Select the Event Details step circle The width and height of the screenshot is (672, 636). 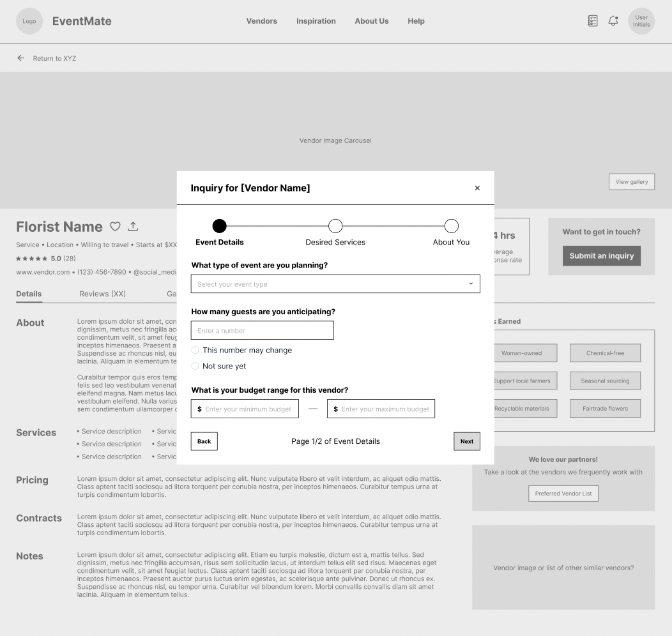coord(220,225)
